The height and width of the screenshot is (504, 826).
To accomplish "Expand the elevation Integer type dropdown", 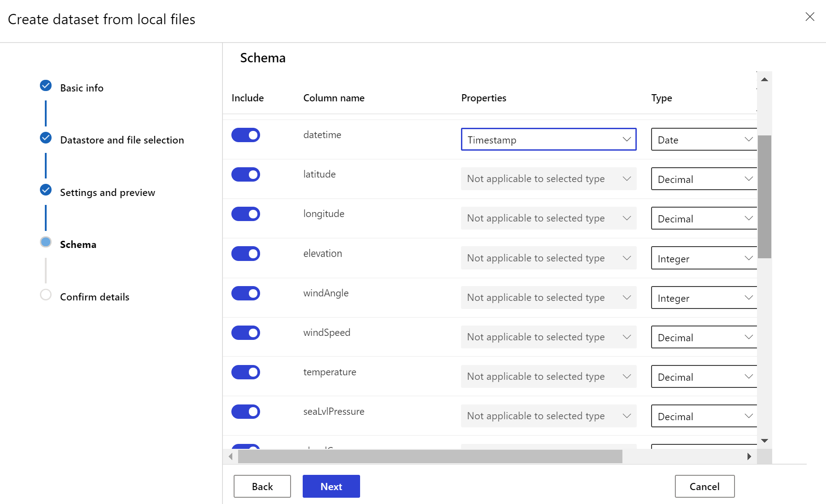I will pyautogui.click(x=704, y=258).
